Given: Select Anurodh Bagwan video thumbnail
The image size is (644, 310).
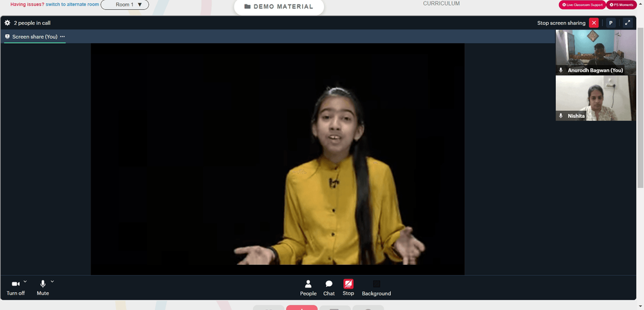Looking at the screenshot, I should [x=596, y=52].
